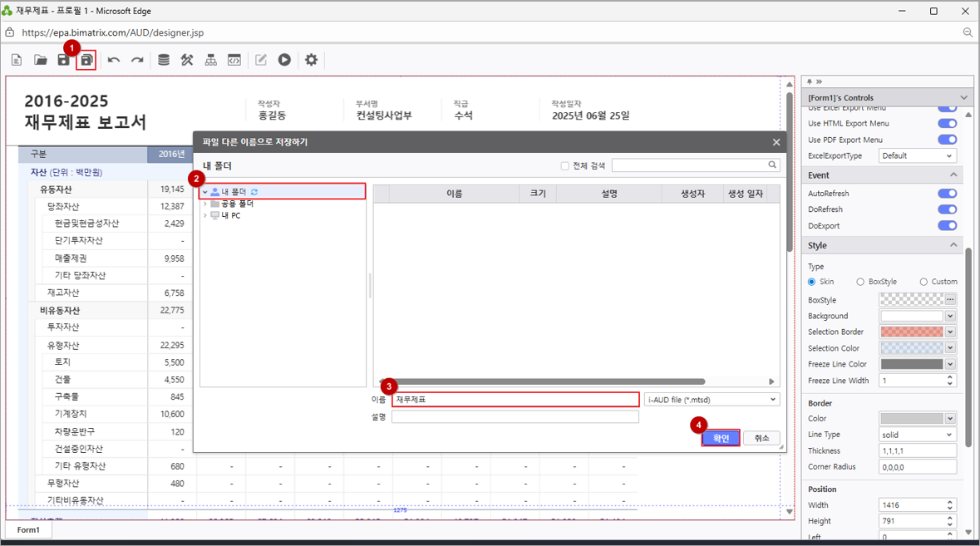Screen dimensions: 980x546
Task: Click the 취소 button
Action: 761,438
